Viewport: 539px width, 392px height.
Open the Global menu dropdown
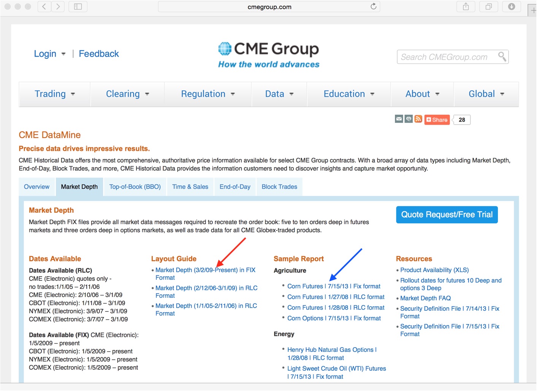[x=486, y=94]
